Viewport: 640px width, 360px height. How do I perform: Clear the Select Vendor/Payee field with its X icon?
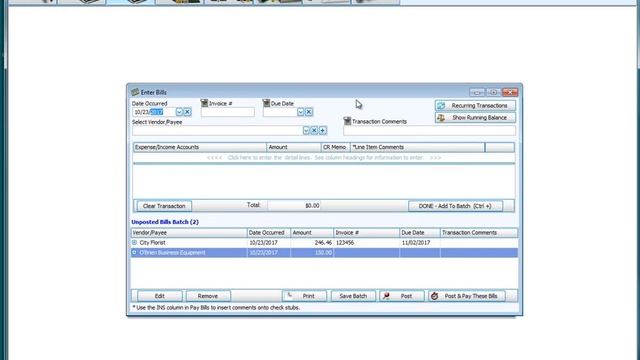pos(314,131)
